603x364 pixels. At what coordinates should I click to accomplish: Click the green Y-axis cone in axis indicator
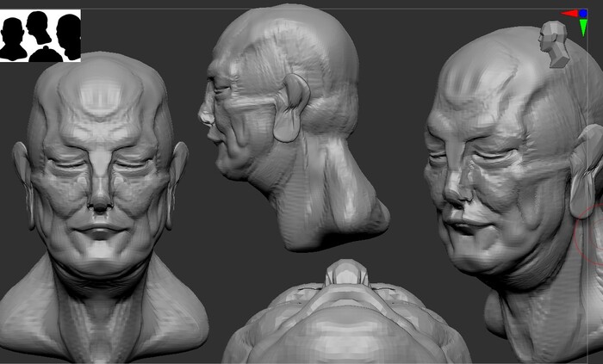(x=583, y=28)
